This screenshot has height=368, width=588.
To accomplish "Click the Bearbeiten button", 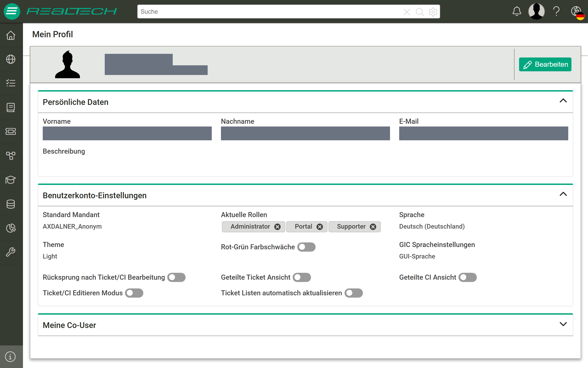I will [545, 64].
